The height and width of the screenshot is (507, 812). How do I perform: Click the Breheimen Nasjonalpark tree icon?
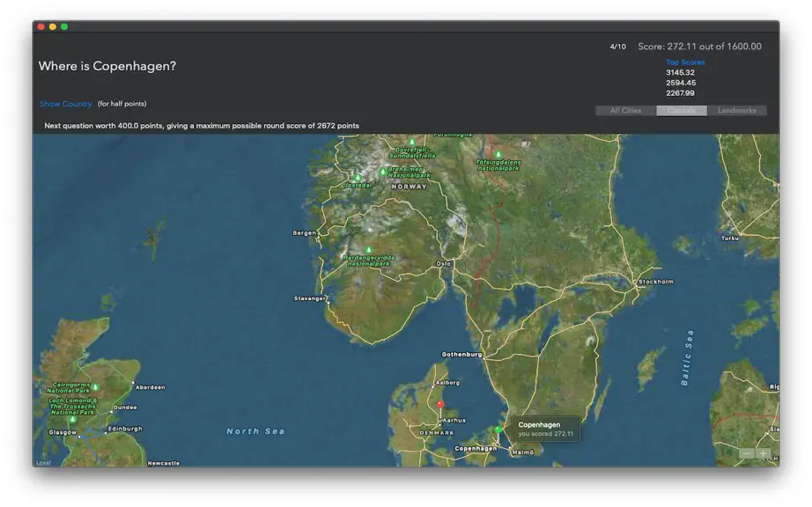(383, 172)
